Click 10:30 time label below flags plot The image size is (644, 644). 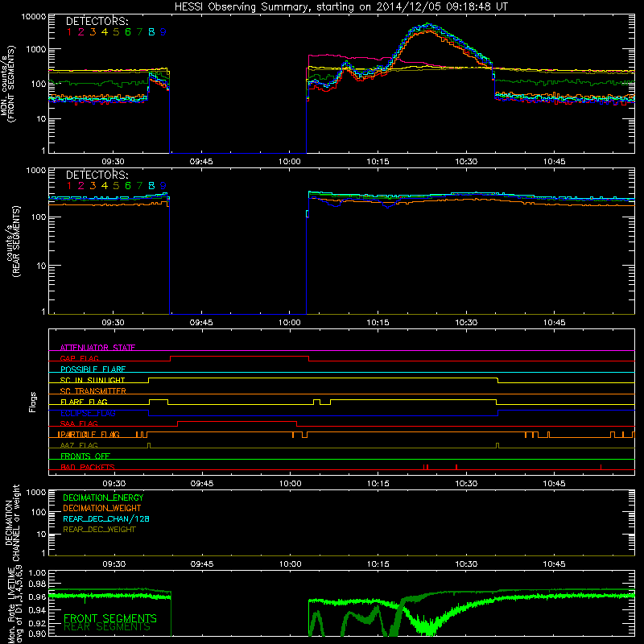point(466,484)
